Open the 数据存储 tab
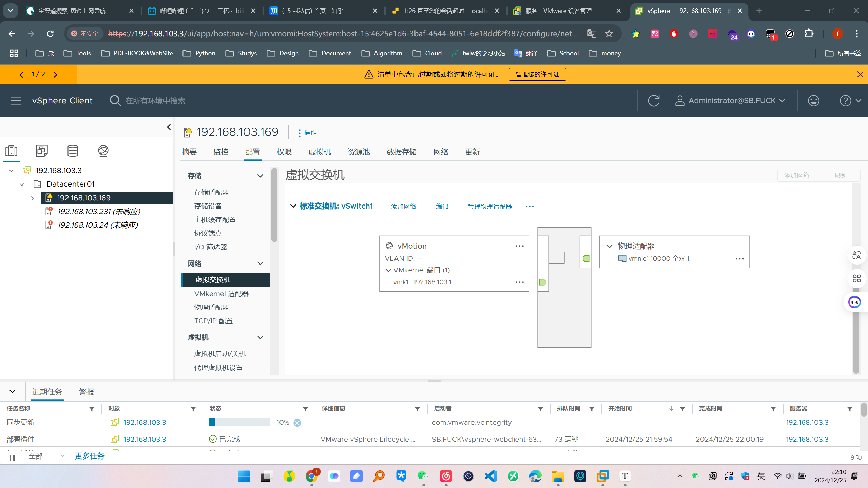Screen dimensions: 868x488 click(x=401, y=152)
